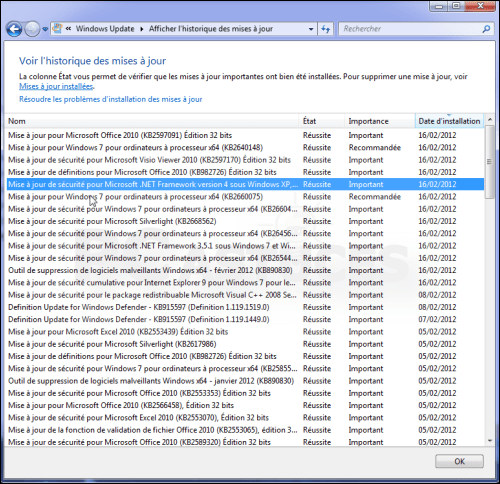Click the OK button
Screen dimensions: 500x484
point(459,461)
